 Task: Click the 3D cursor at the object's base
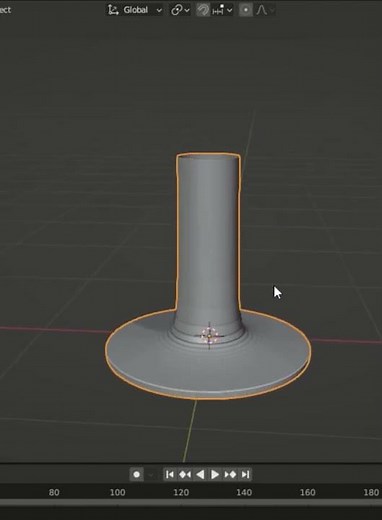pyautogui.click(x=209, y=336)
